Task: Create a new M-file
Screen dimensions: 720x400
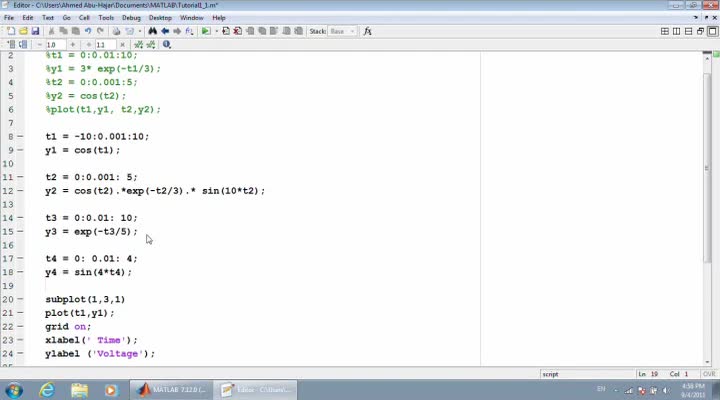Action: click(11, 31)
